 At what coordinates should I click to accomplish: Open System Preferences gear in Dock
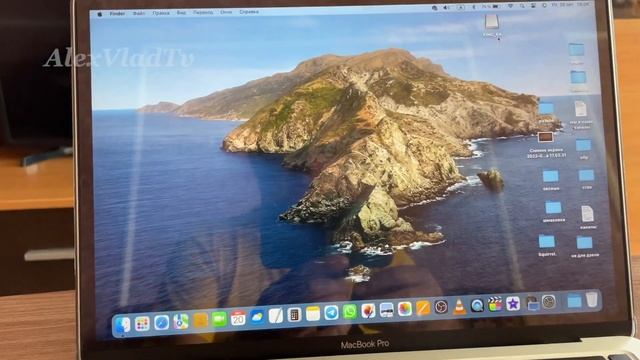pos(549,302)
